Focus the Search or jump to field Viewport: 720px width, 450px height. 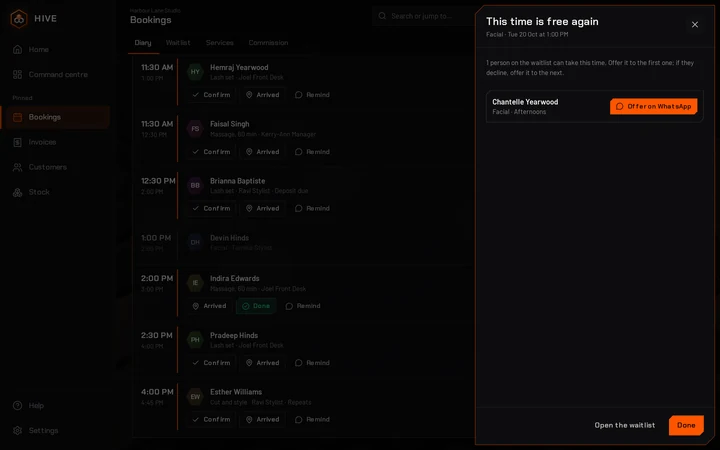pos(425,16)
